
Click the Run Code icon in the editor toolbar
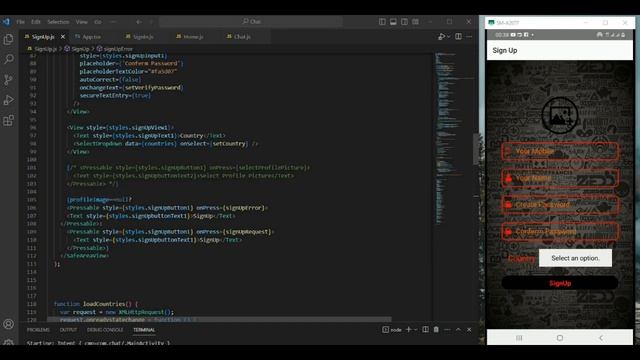(x=441, y=37)
